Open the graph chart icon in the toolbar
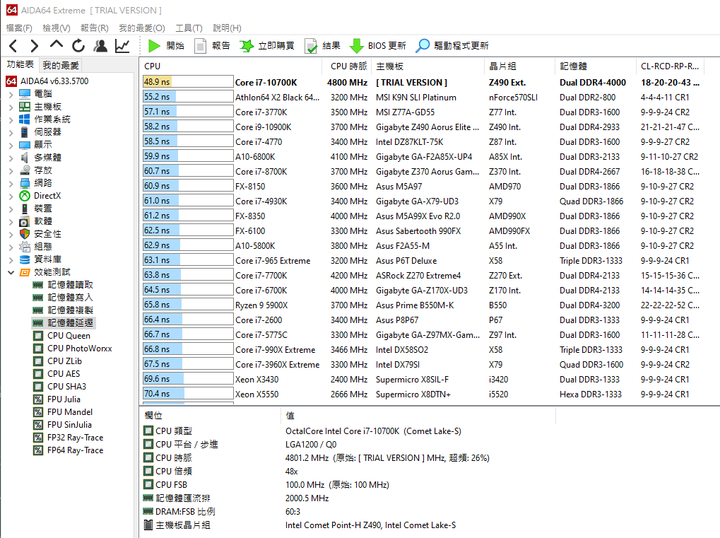This screenshot has height=538, width=720. click(122, 46)
